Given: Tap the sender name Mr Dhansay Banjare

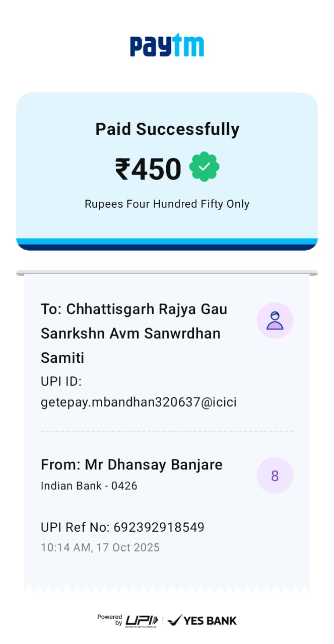Looking at the screenshot, I should click(131, 464).
